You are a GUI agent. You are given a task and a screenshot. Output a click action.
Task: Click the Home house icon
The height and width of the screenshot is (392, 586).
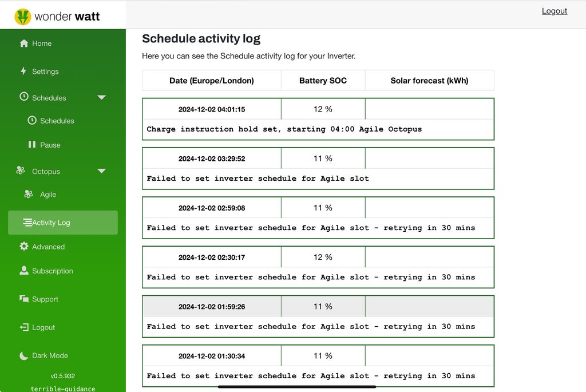tap(24, 43)
